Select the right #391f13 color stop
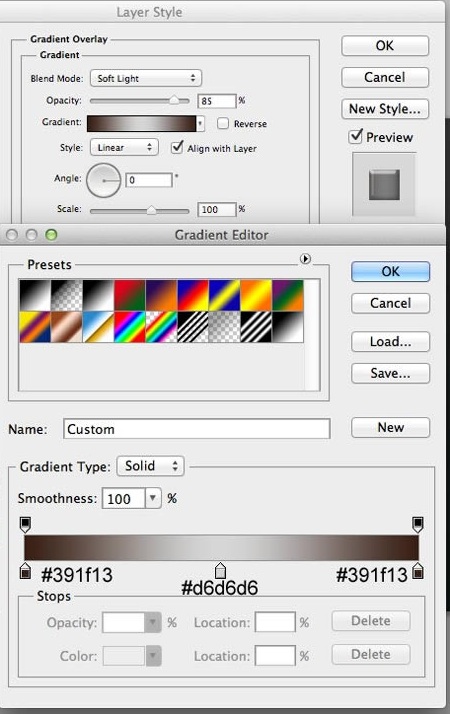The height and width of the screenshot is (714, 450). point(418,571)
